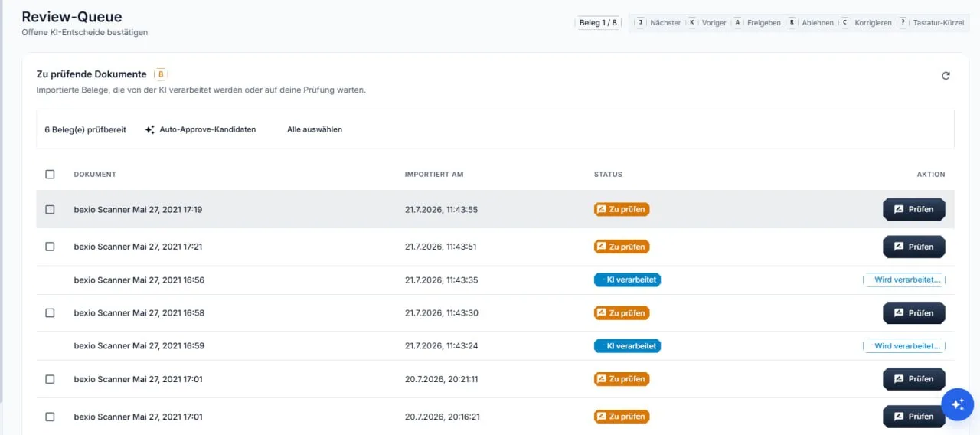Click KI verarbeitet badge for 16:56 document
Viewport: 980px width, 435px height.
627,280
